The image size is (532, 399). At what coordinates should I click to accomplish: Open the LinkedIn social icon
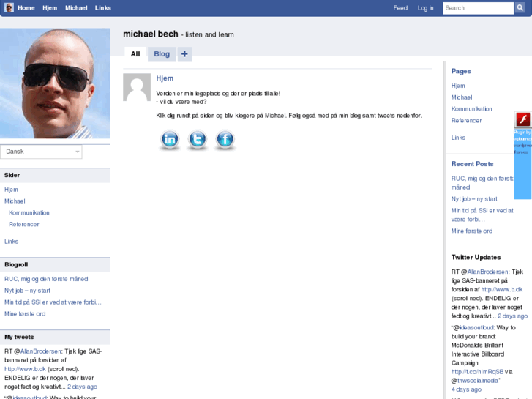[x=170, y=139]
